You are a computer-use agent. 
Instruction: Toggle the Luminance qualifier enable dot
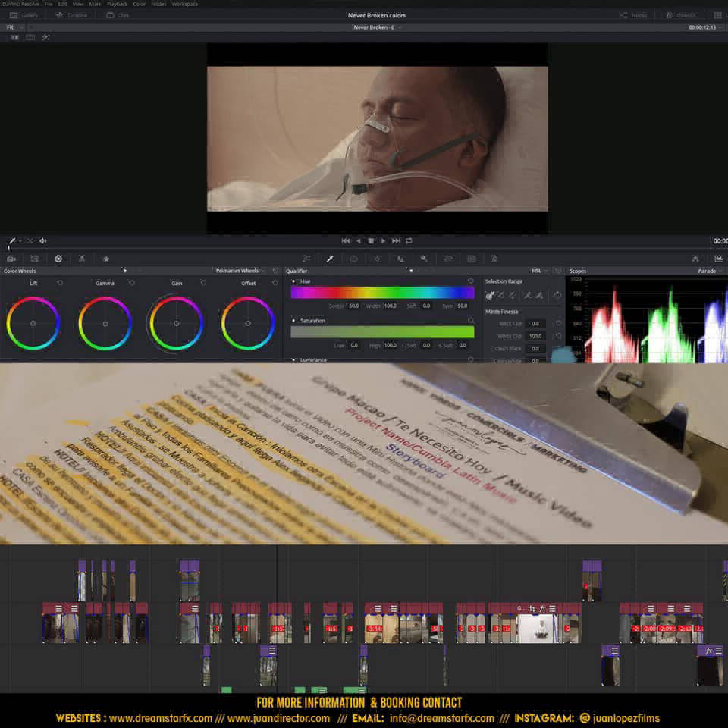pyautogui.click(x=293, y=359)
